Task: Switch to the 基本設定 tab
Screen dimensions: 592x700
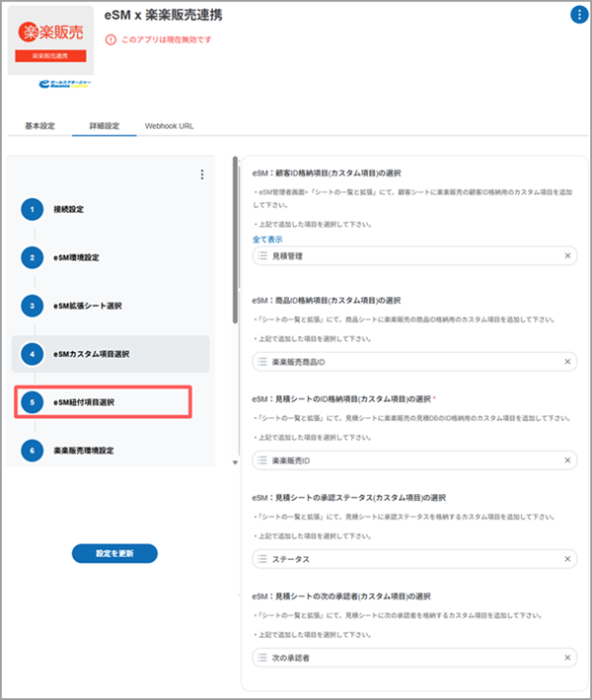Action: click(x=39, y=126)
